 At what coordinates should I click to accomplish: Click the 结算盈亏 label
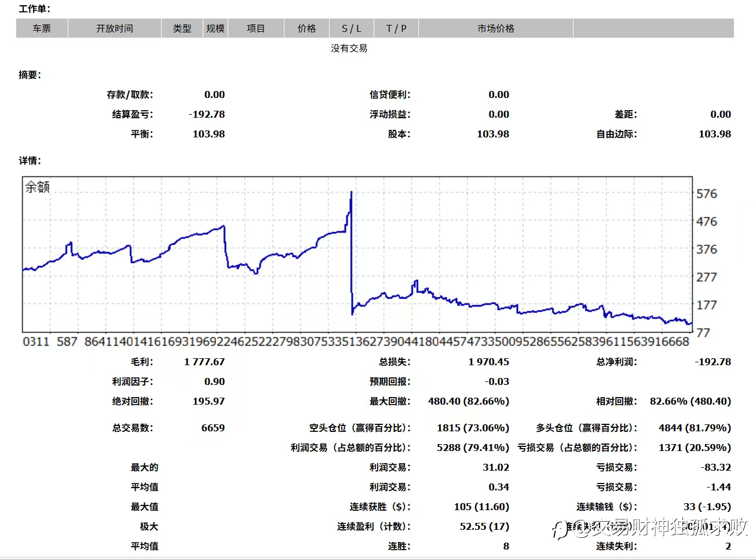pos(133,114)
